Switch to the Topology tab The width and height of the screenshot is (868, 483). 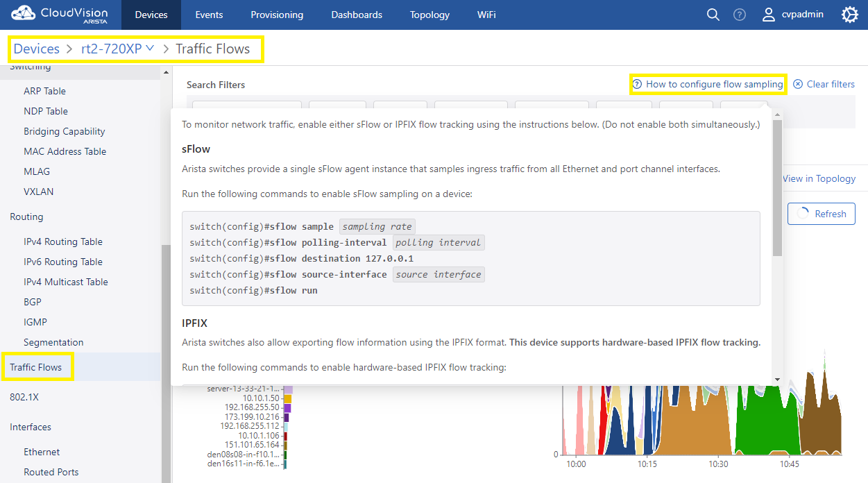tap(429, 15)
